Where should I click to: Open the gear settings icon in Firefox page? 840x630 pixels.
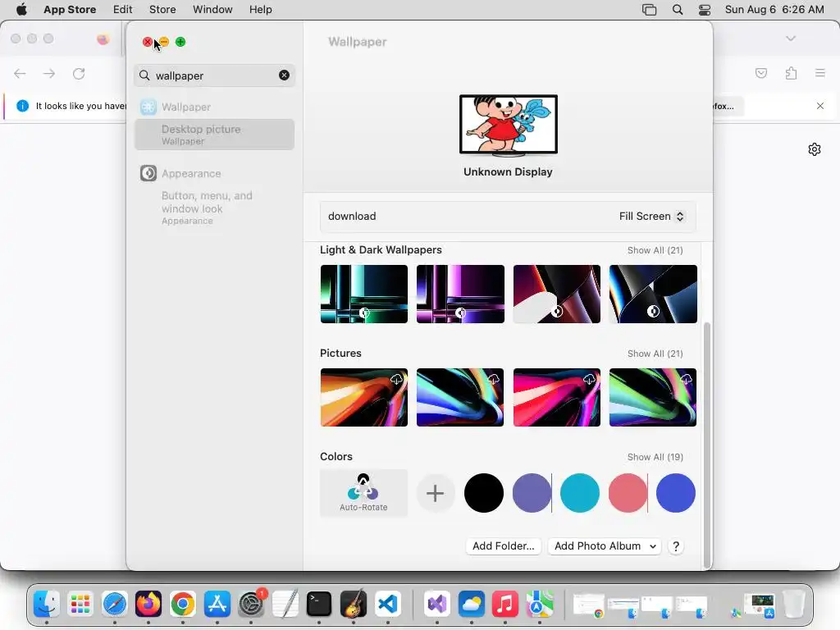815,149
